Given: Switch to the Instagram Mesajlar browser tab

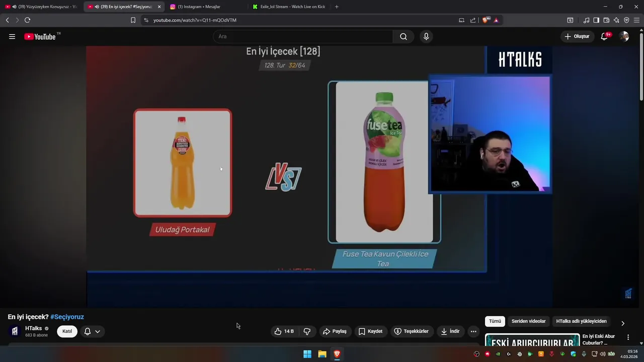Looking at the screenshot, I should click(206, 7).
